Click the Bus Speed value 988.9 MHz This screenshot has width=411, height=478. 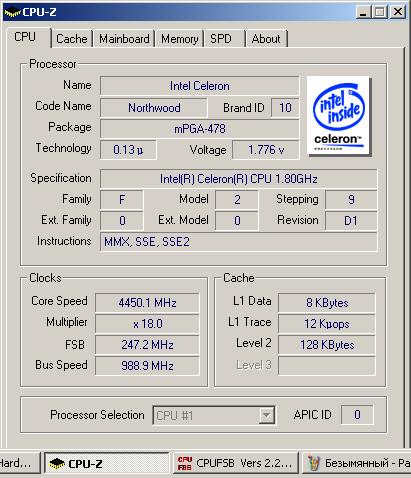tap(147, 366)
